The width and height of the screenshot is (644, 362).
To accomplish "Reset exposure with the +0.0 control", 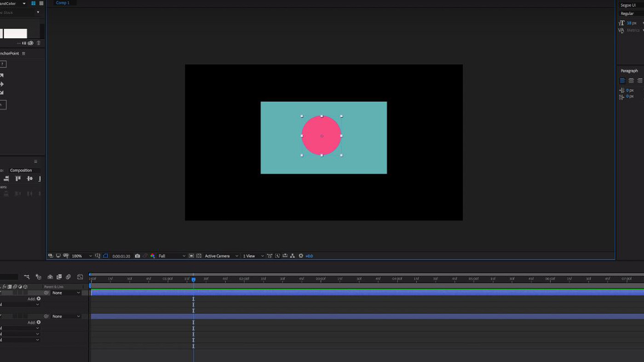I will (x=301, y=256).
